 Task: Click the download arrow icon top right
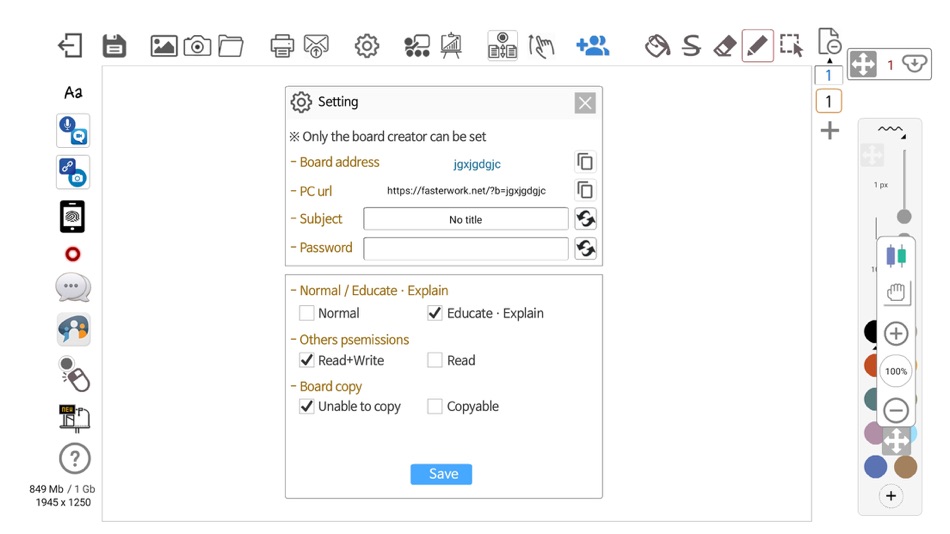tap(914, 63)
